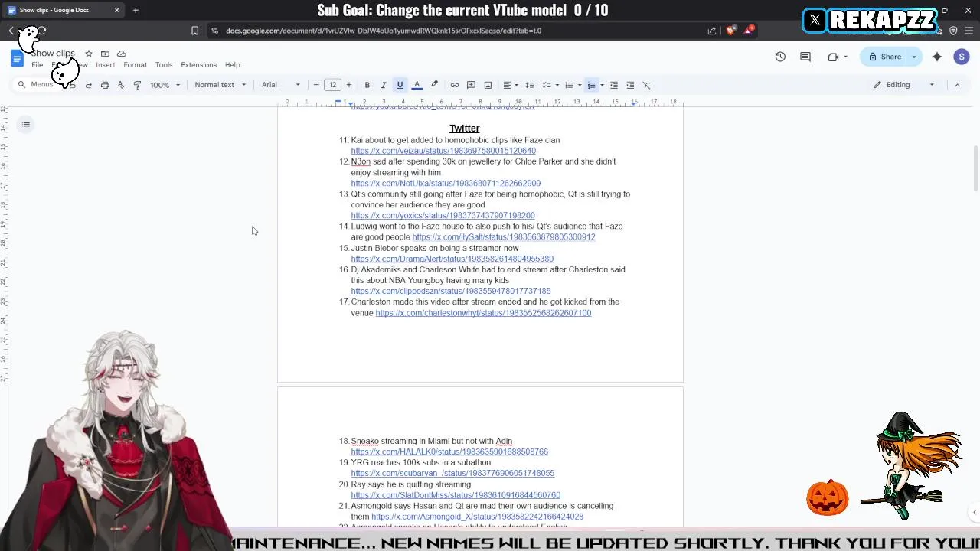The height and width of the screenshot is (551, 980).
Task: Click the Insert image toolbar icon
Action: coord(488,85)
